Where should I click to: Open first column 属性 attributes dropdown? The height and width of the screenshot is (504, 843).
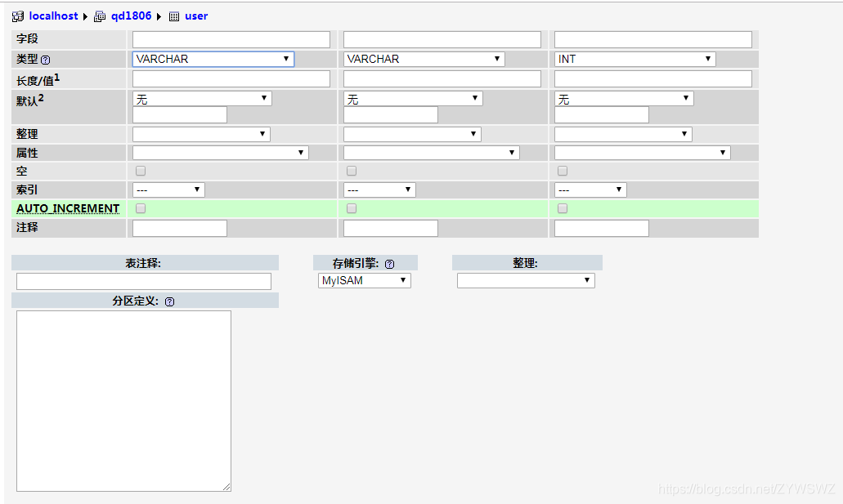tap(221, 153)
